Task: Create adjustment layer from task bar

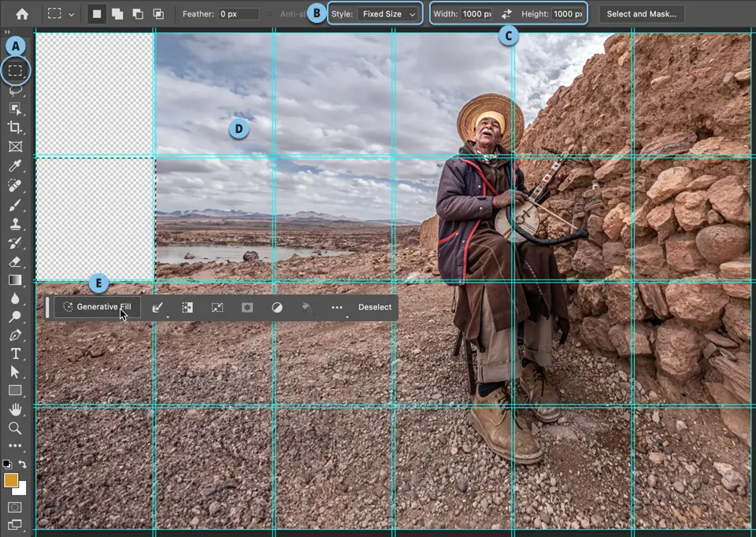Action: coord(277,307)
